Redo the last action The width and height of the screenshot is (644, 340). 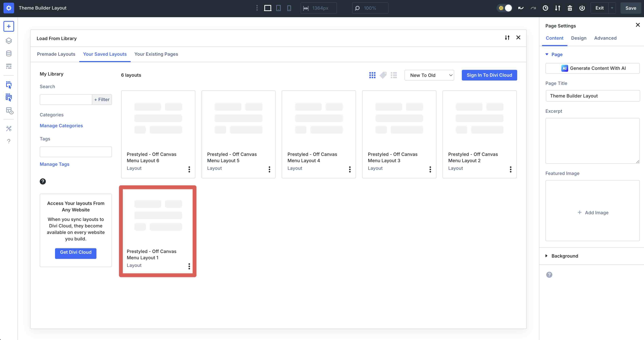533,8
